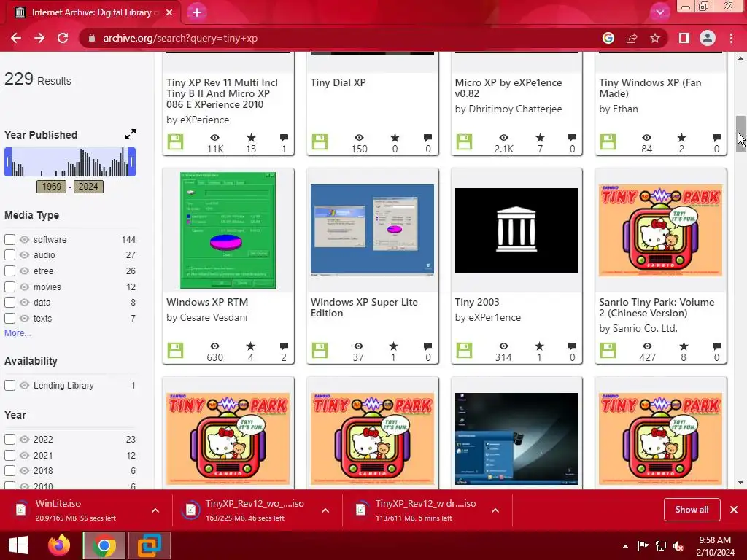Check the audio media type
Screen dimensions: 747x560
point(10,254)
